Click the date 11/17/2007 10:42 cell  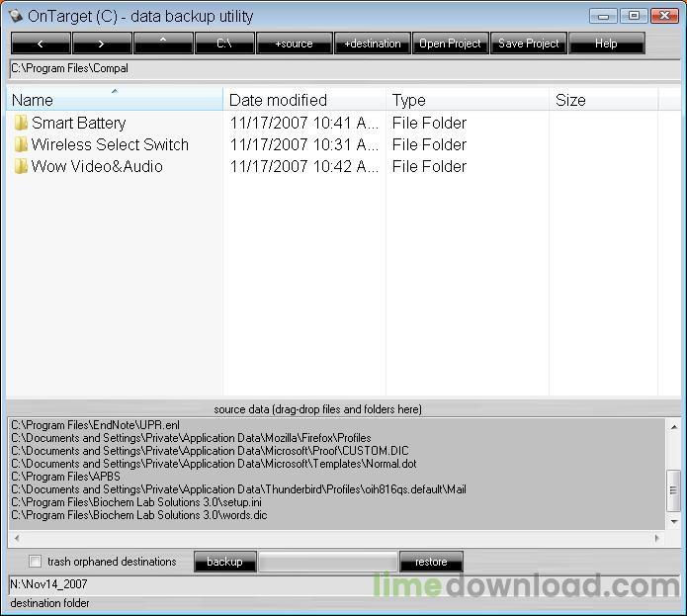click(304, 166)
